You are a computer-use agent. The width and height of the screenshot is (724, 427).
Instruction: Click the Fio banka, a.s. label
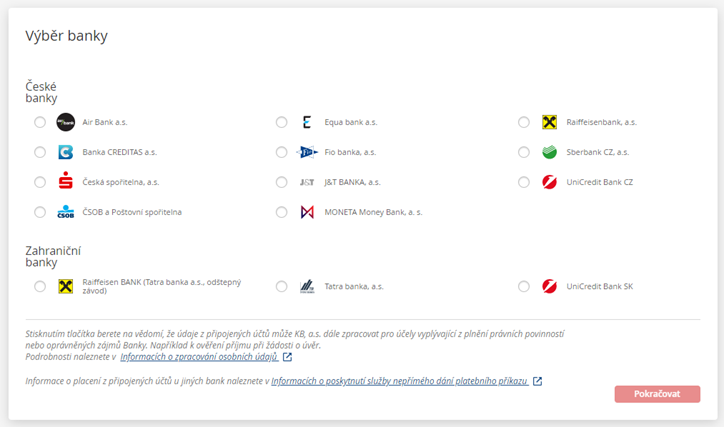[x=350, y=152]
